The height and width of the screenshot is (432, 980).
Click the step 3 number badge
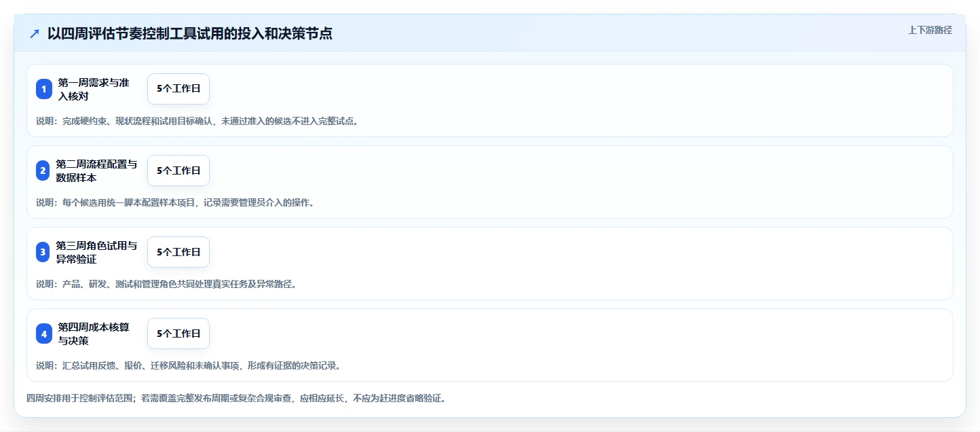(44, 252)
